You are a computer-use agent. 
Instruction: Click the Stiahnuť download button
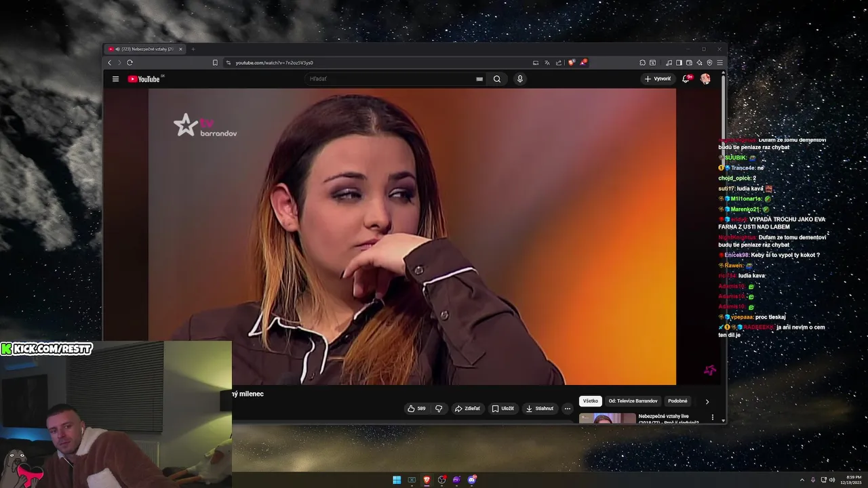pyautogui.click(x=540, y=409)
